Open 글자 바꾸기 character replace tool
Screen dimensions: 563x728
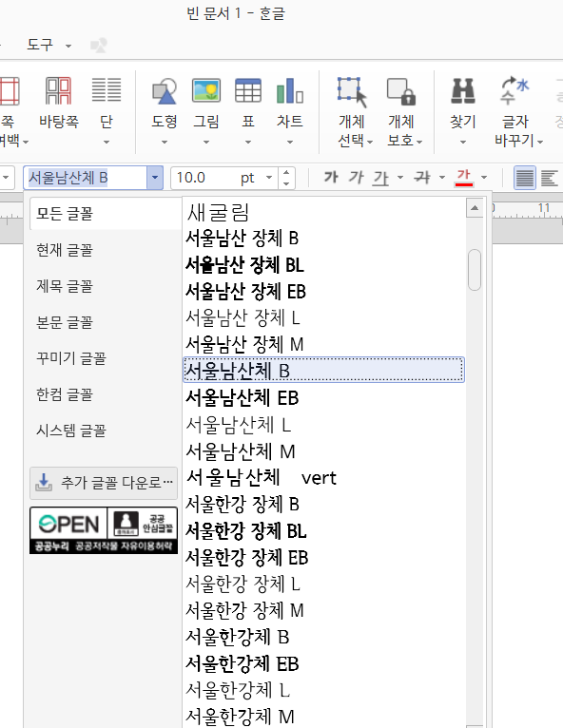click(x=515, y=111)
